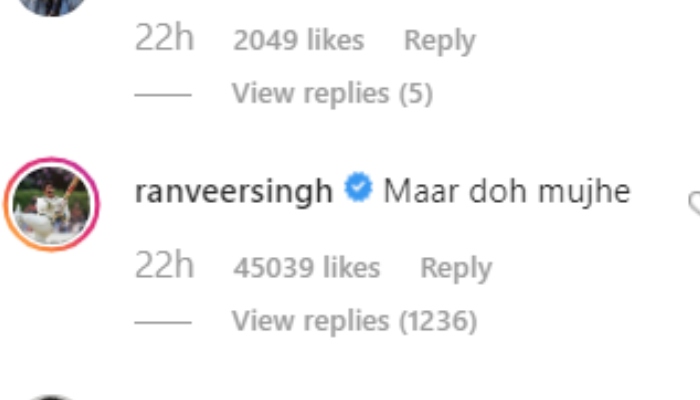
Task: Click the blue verified badge next to ranveersingh
Action: [358, 187]
